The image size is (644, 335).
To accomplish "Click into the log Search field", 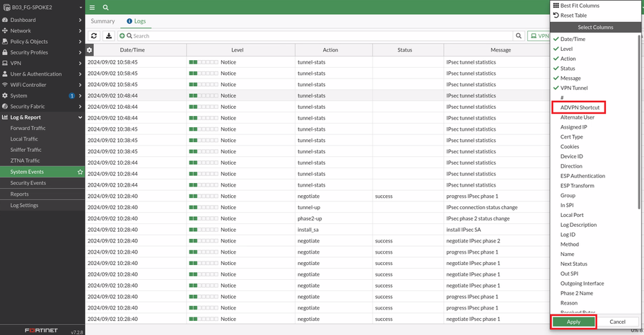I will pyautogui.click(x=318, y=36).
